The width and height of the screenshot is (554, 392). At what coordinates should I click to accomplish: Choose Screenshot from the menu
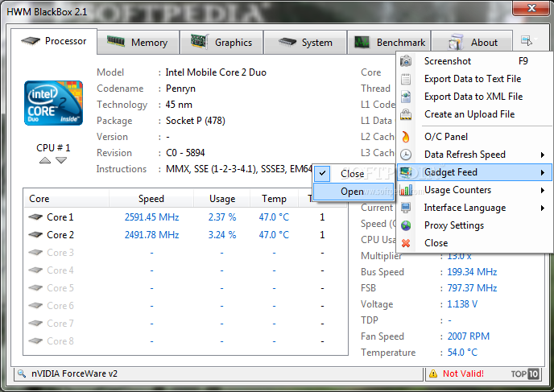tap(475, 61)
